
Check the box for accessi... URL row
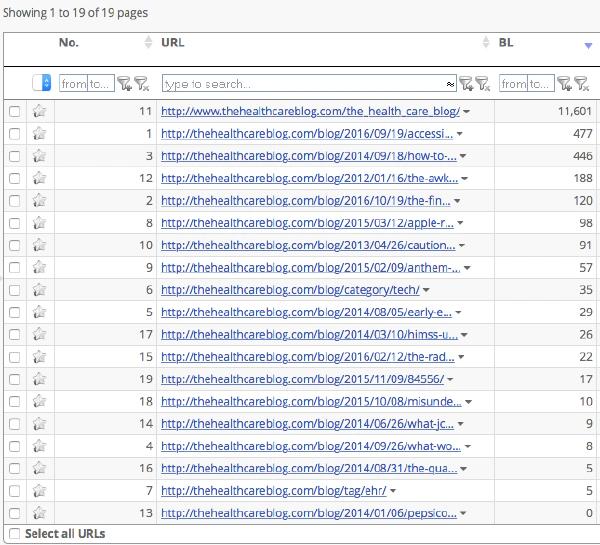pos(15,134)
